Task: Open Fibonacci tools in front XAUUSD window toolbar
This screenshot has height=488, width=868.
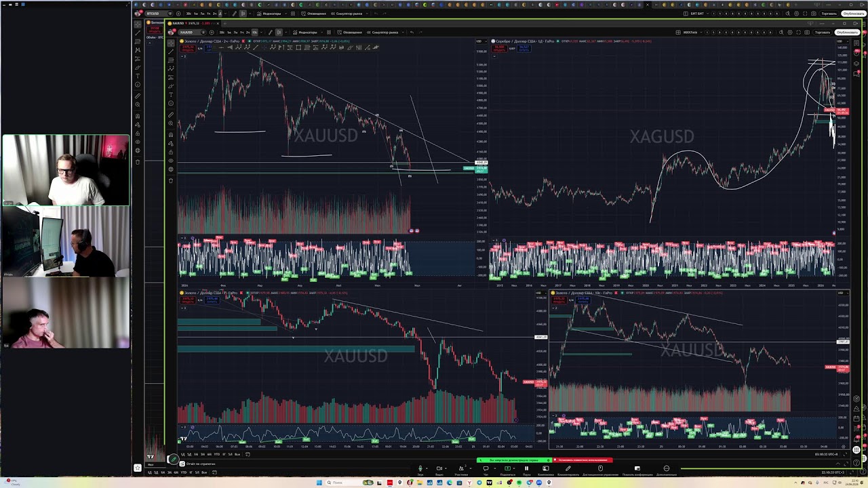Action: point(171,60)
